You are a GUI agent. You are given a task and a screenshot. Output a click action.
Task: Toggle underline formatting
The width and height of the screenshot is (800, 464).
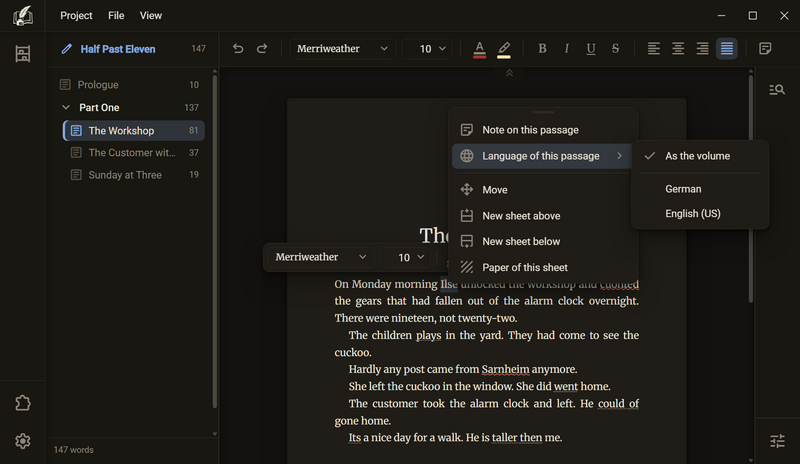click(591, 48)
